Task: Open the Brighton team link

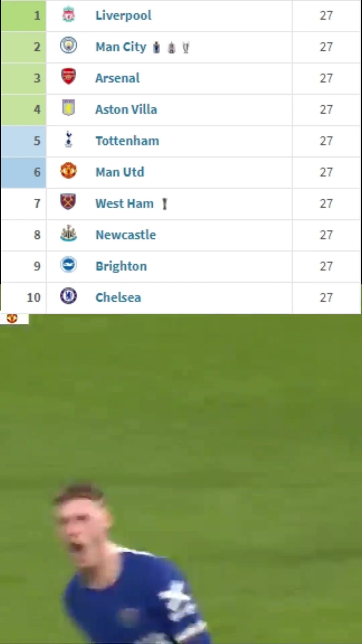Action: pyautogui.click(x=121, y=266)
